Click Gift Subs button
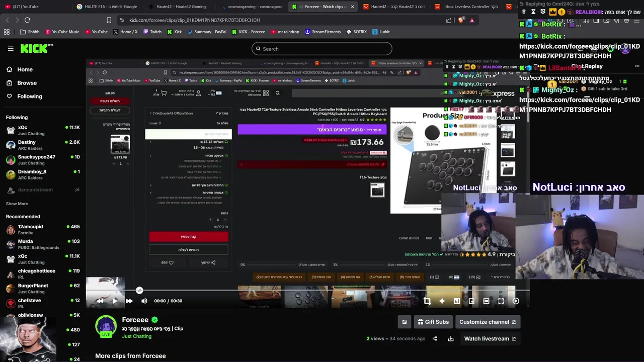Viewport: 644px width, 362px height. pos(433,322)
